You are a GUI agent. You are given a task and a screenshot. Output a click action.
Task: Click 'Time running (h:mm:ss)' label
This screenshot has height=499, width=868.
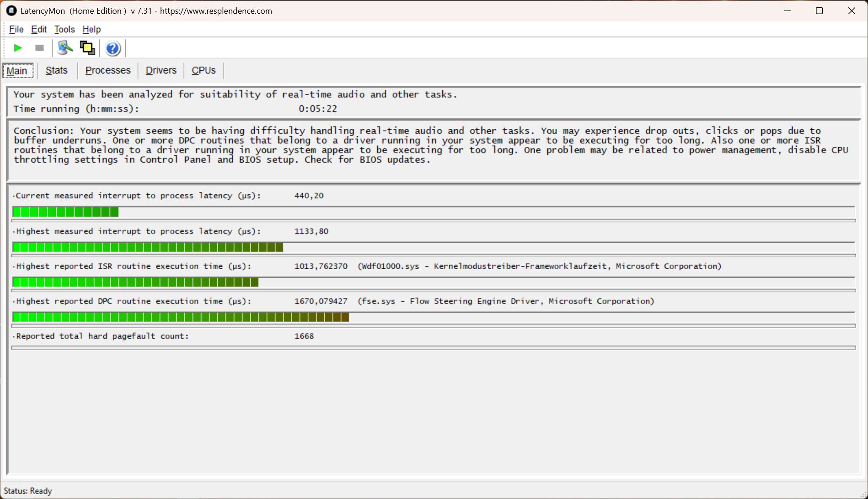click(76, 109)
